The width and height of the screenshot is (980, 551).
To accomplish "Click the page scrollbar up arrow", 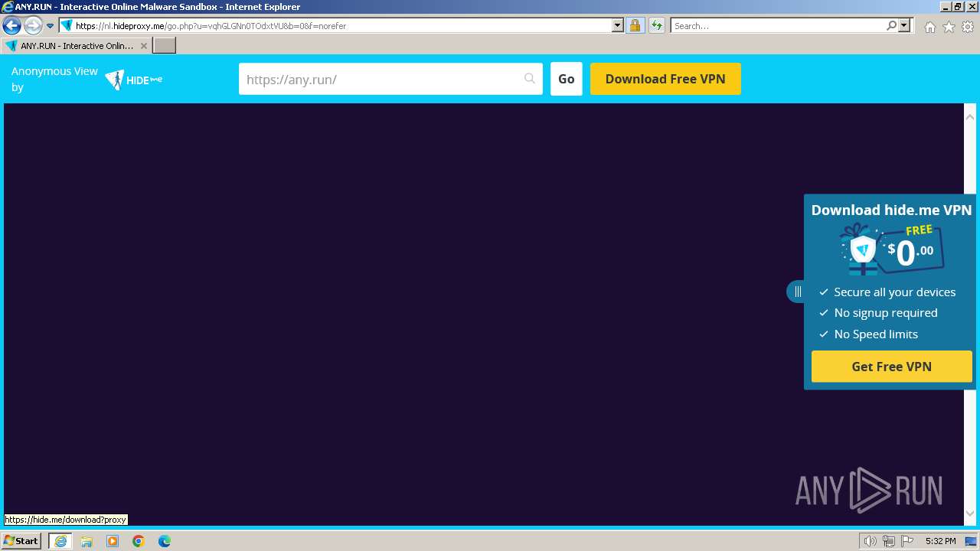I will pos(970,117).
